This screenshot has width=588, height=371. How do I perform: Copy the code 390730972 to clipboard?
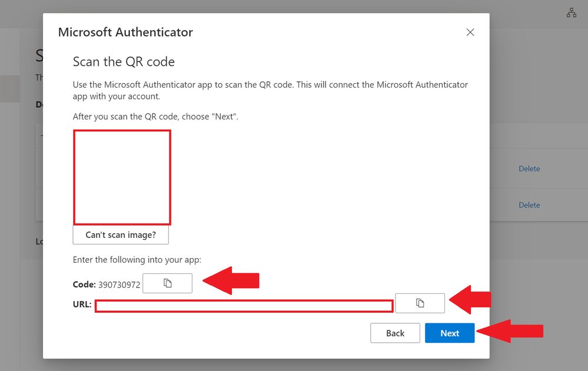click(x=167, y=283)
